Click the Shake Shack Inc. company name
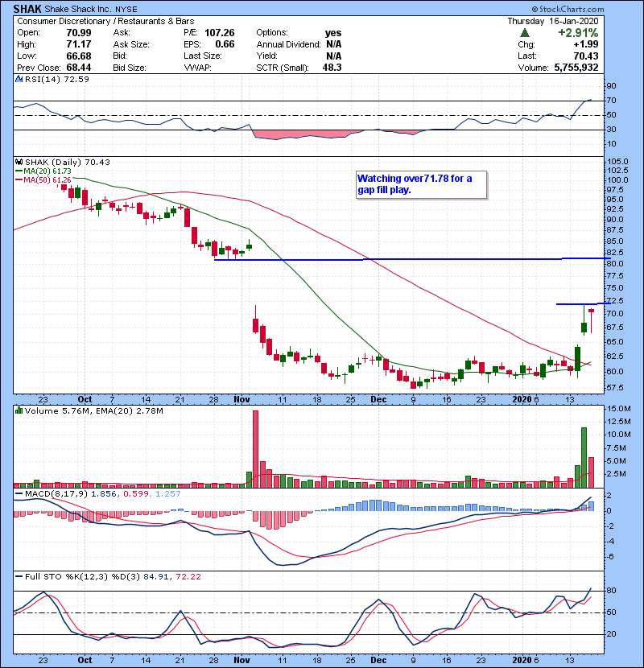The height and width of the screenshot is (668, 644). [78, 9]
